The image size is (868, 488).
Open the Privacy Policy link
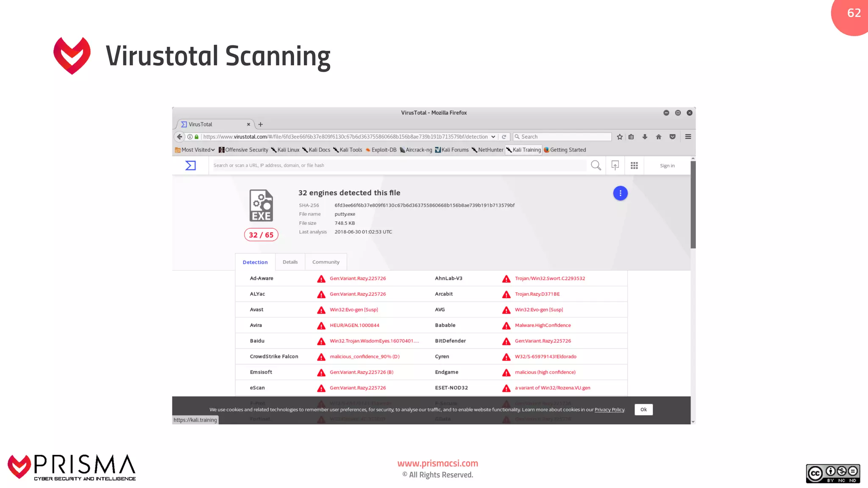click(x=609, y=410)
